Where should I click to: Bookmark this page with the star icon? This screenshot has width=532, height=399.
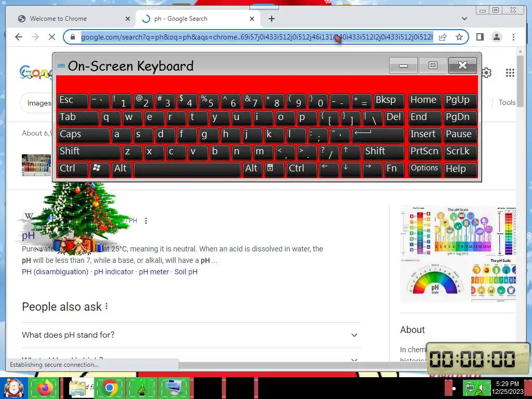point(459,37)
